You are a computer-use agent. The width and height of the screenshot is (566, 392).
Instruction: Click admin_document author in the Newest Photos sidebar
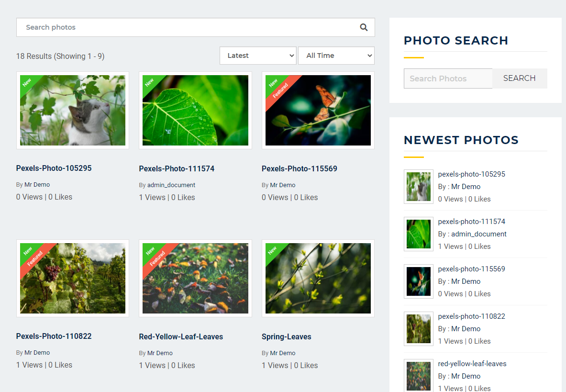pyautogui.click(x=478, y=234)
